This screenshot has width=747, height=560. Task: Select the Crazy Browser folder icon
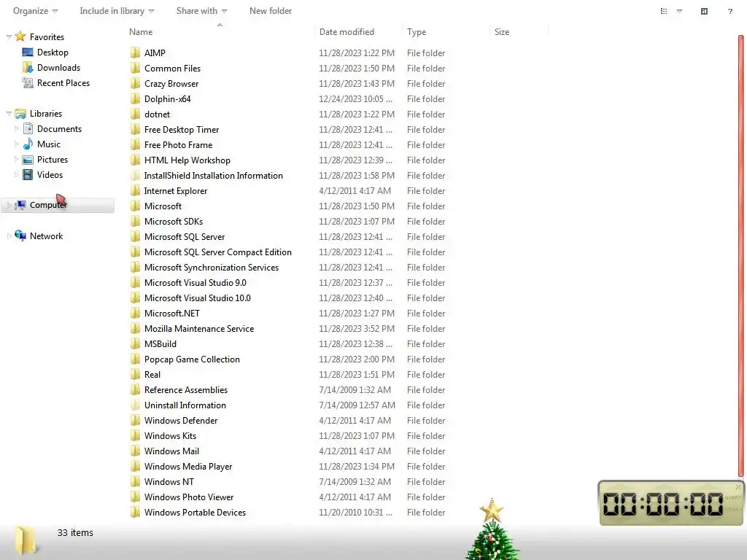pos(135,83)
